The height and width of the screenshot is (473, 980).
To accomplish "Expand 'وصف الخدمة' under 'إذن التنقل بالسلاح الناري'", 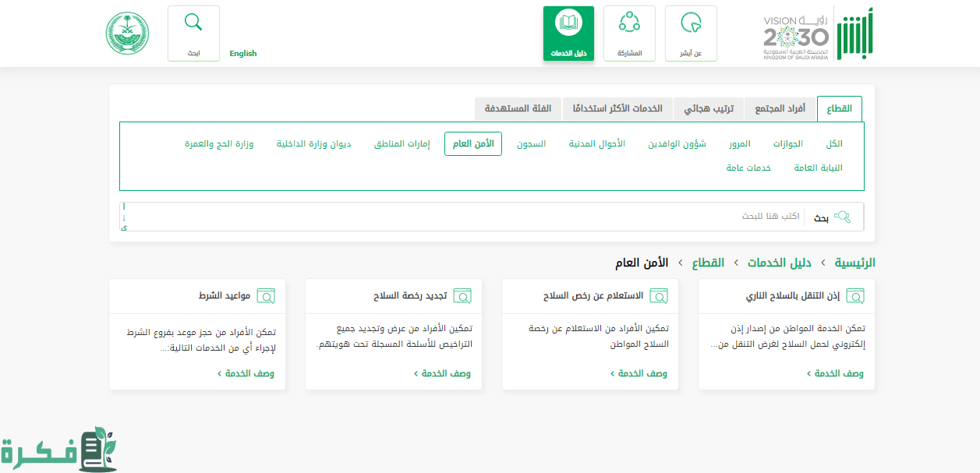I will point(835,374).
